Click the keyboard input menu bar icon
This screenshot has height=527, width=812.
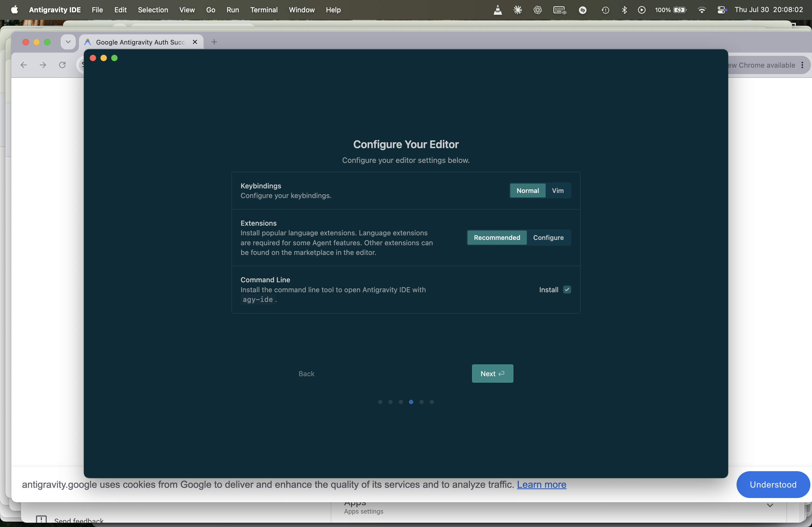click(560, 10)
